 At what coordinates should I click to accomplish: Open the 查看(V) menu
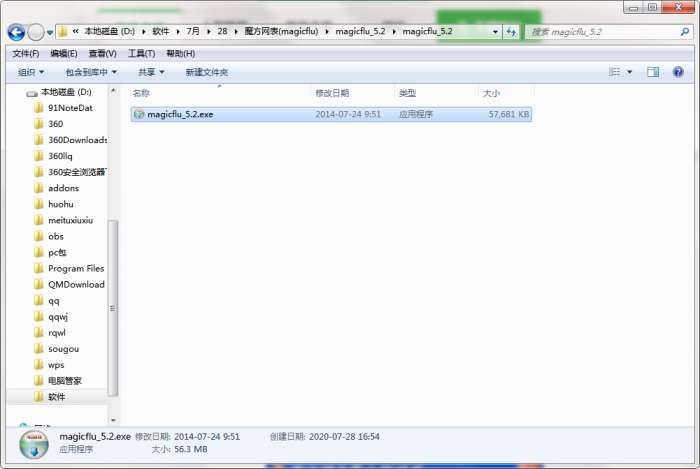point(103,54)
